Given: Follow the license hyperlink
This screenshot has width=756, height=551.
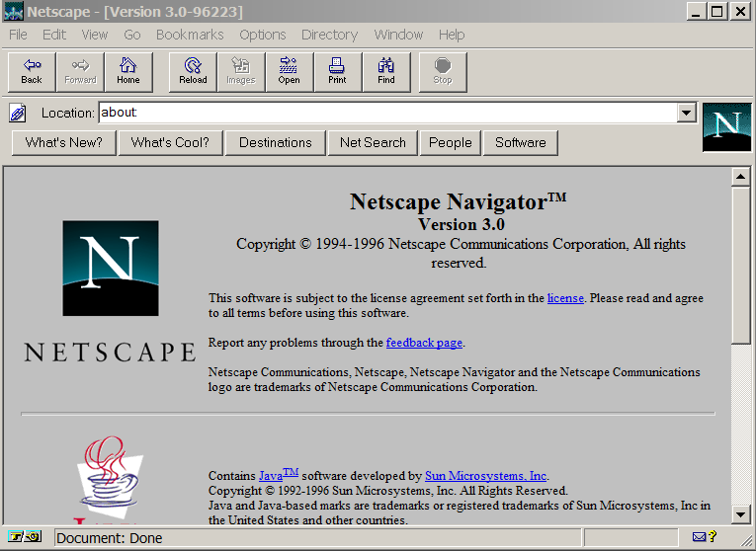Looking at the screenshot, I should coord(565,298).
